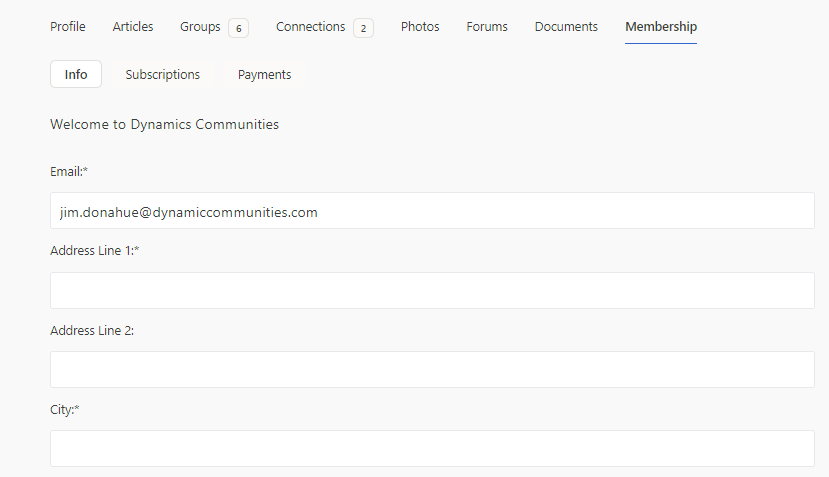The image size is (829, 477).
Task: Switch to the Articles tab
Action: [133, 26]
